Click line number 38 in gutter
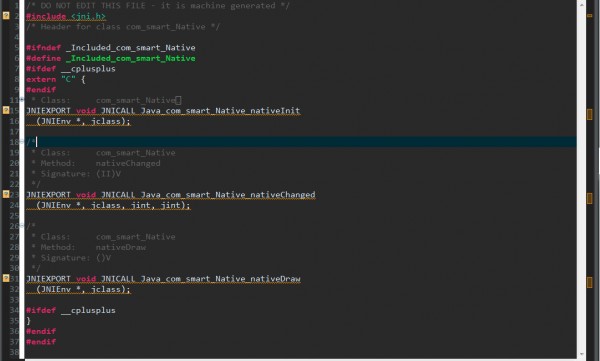This screenshot has height=361, width=600. pos(14,352)
